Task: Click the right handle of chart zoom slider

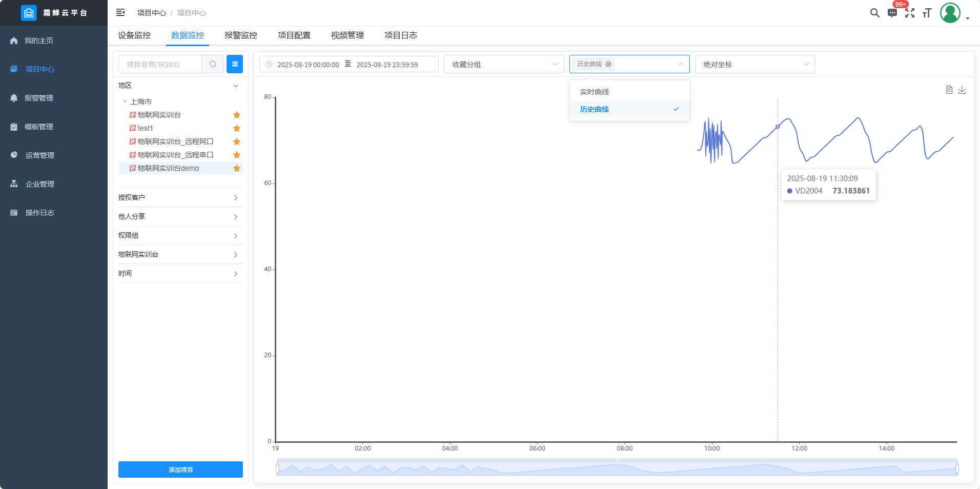Action: 957,468
